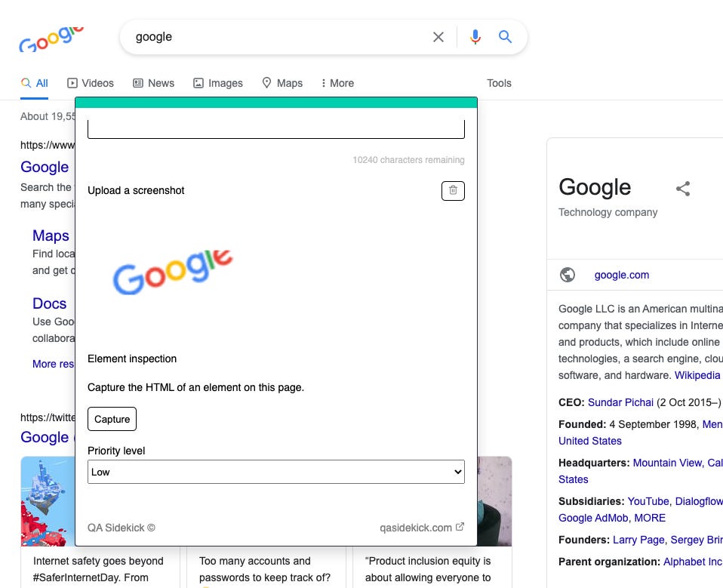Open the external link icon beside qasidekick.com
The width and height of the screenshot is (723, 588).
(460, 527)
